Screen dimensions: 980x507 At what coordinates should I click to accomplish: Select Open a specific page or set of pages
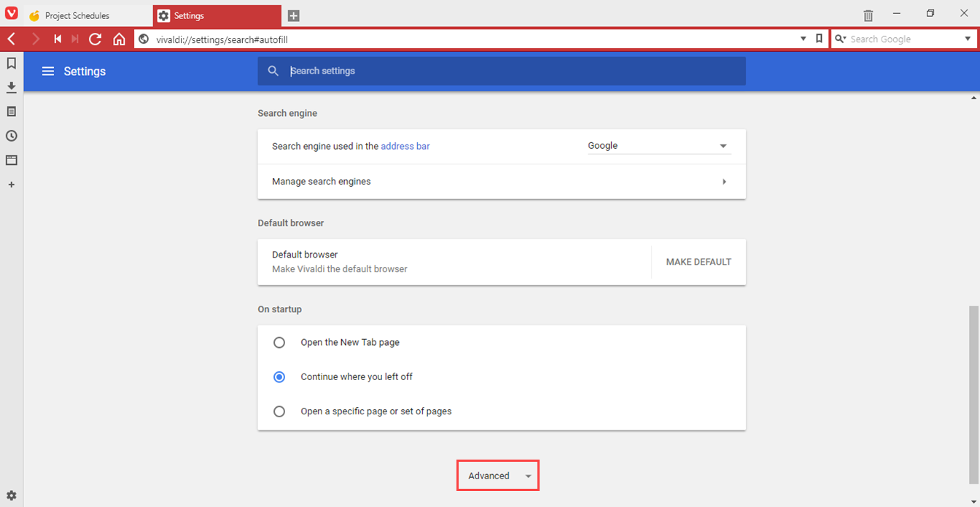tap(279, 411)
